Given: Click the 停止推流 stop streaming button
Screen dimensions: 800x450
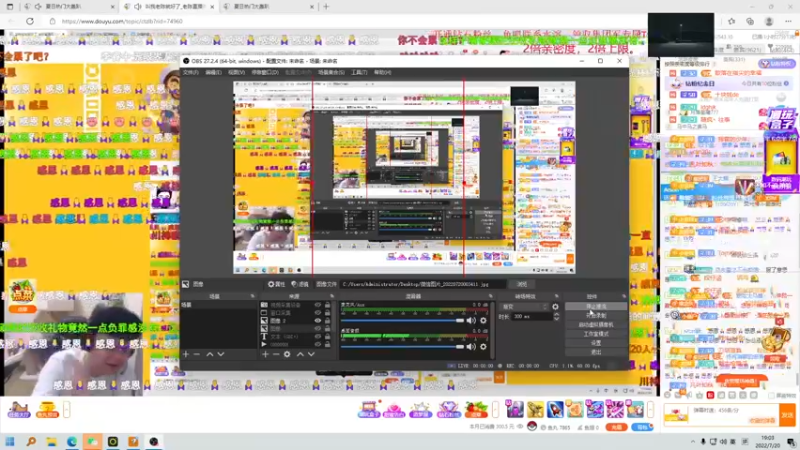Looking at the screenshot, I should coord(596,307).
